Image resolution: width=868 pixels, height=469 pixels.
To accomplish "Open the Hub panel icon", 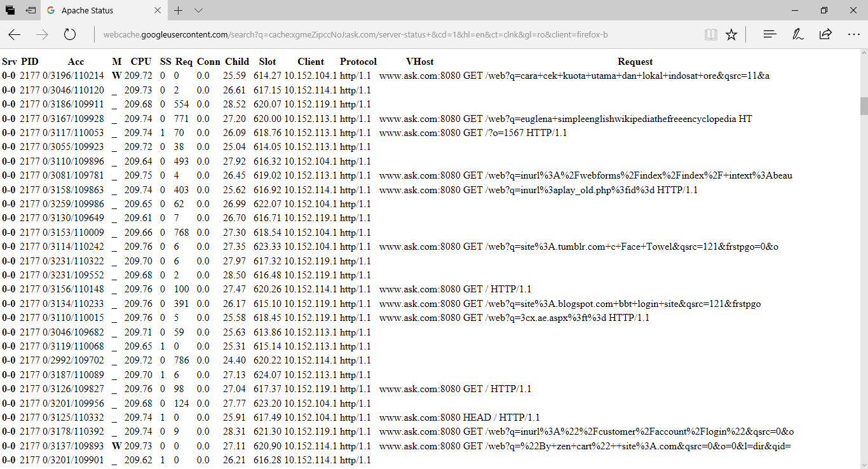I will [770, 34].
